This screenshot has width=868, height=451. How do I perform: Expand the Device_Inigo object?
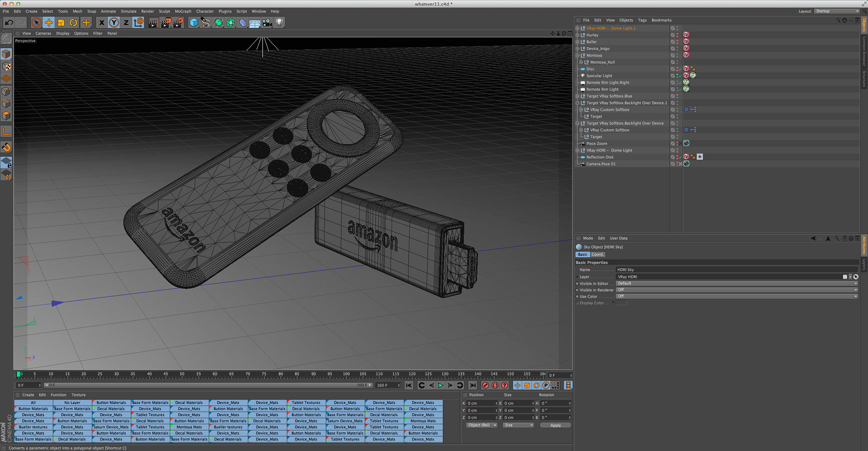point(577,48)
